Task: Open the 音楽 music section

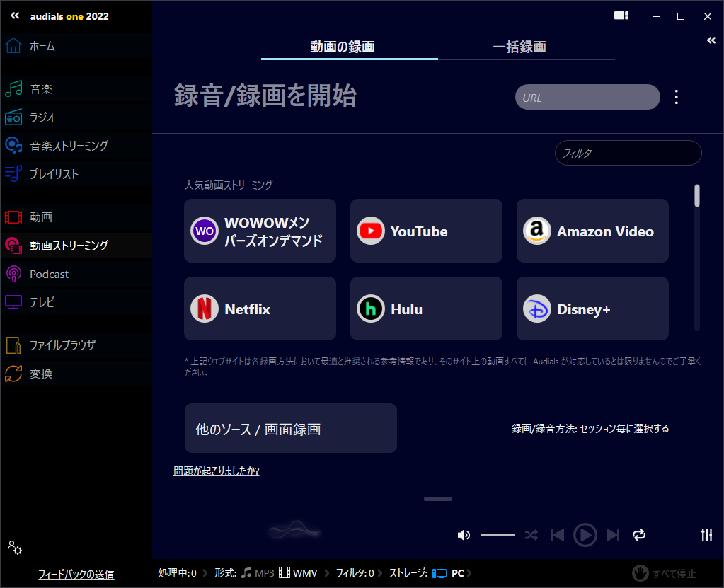Action: coord(76,88)
